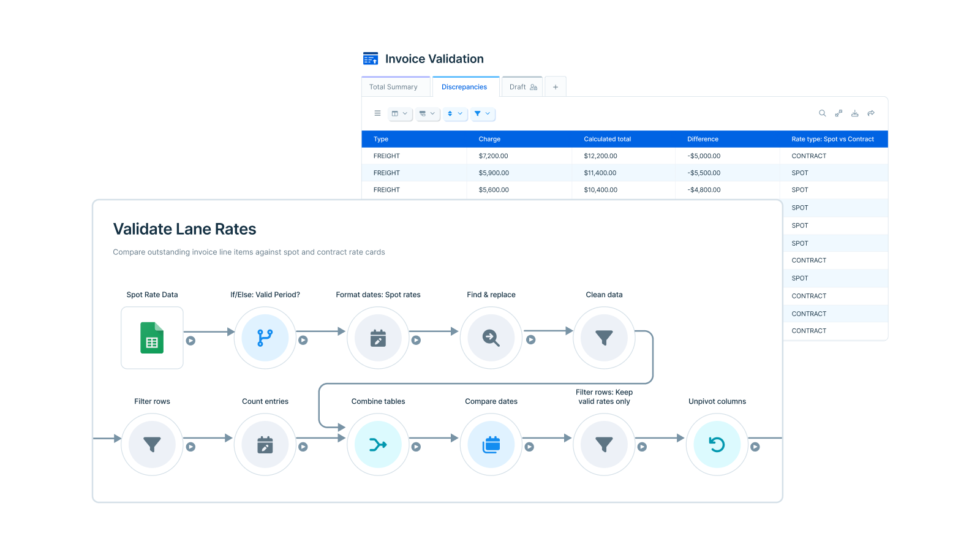The width and height of the screenshot is (980, 552).
Task: Switch to the Draft tab
Action: (x=522, y=87)
